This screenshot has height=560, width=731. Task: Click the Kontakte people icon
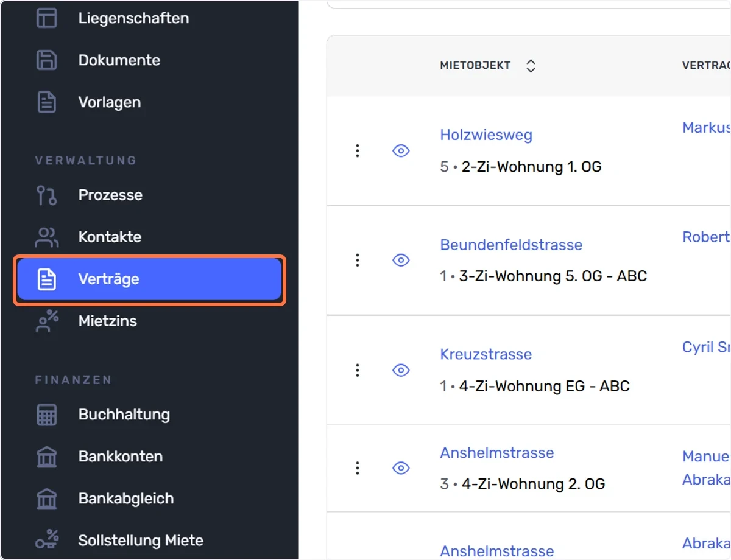click(47, 237)
